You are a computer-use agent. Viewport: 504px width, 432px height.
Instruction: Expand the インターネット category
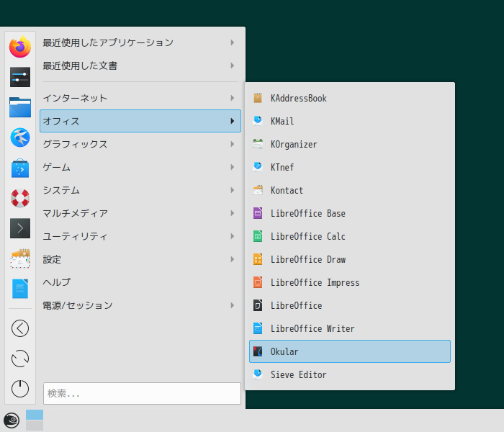140,98
